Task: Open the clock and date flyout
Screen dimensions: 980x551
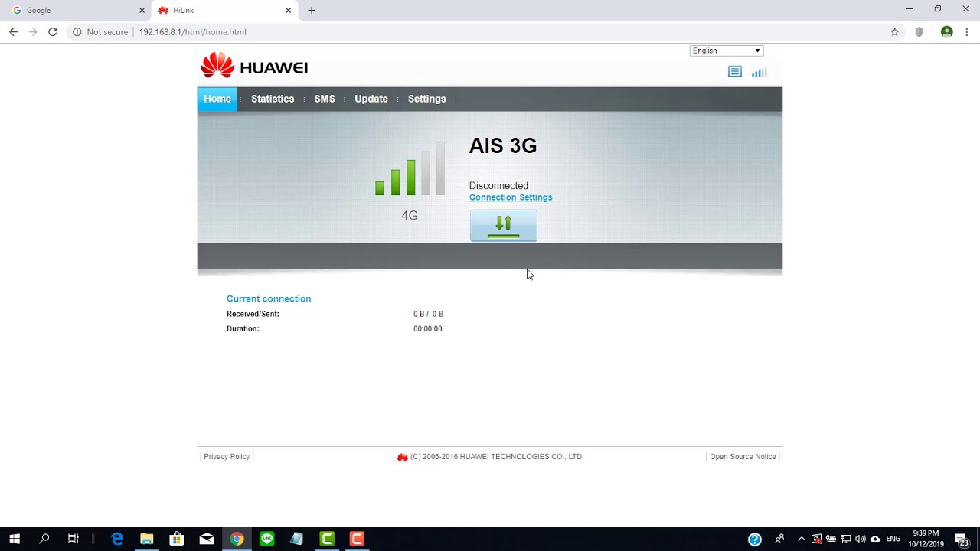Action: [926, 539]
